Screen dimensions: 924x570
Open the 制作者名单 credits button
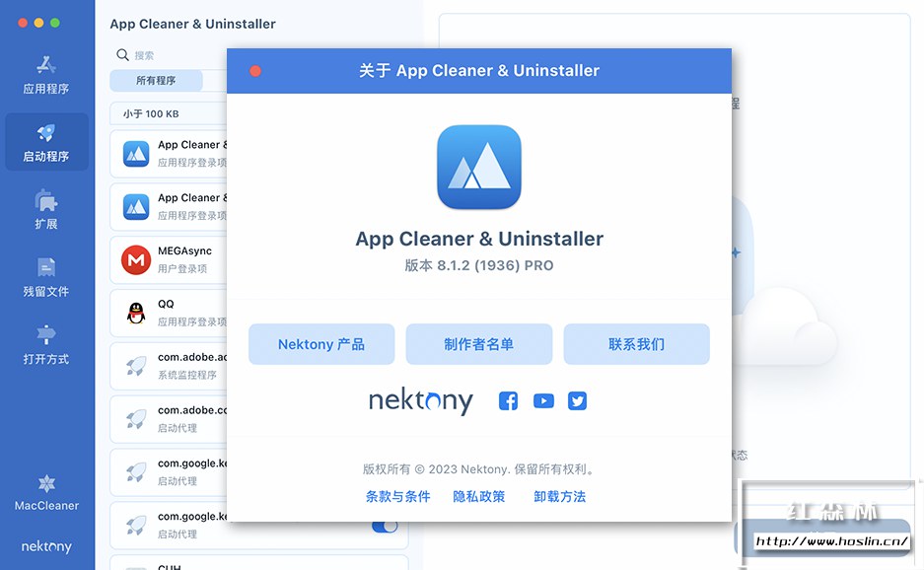pos(479,344)
